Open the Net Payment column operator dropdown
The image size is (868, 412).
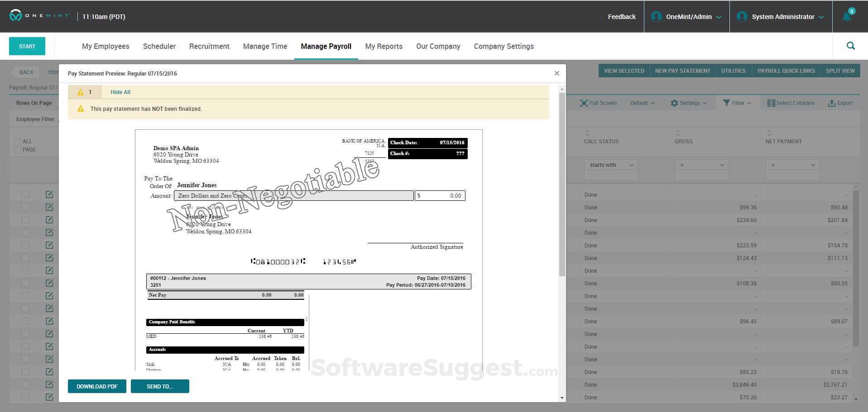(x=792, y=165)
